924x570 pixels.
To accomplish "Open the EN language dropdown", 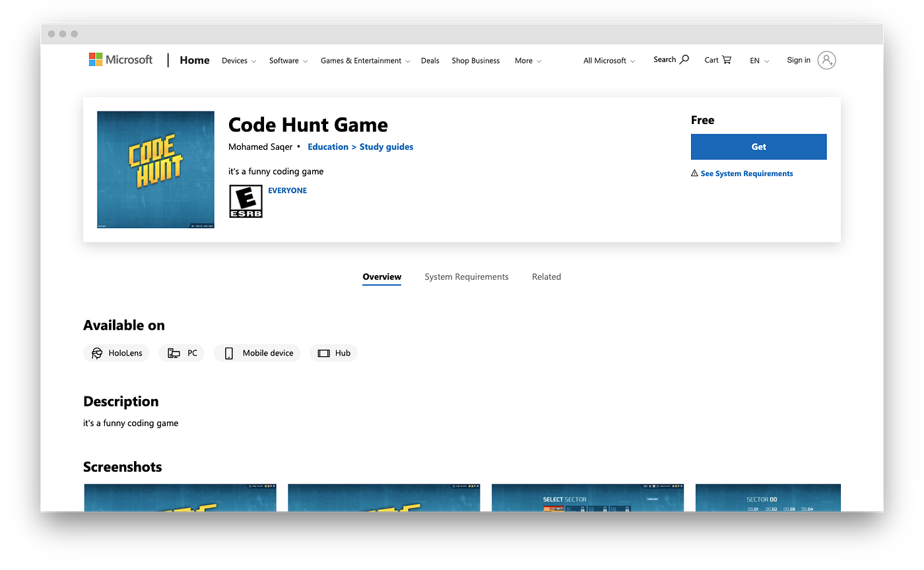I will pyautogui.click(x=760, y=61).
